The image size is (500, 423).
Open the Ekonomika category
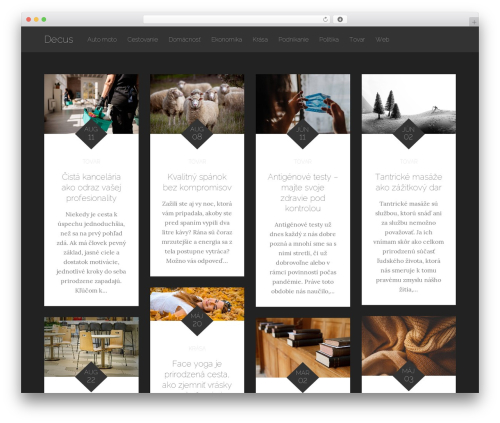pos(226,40)
